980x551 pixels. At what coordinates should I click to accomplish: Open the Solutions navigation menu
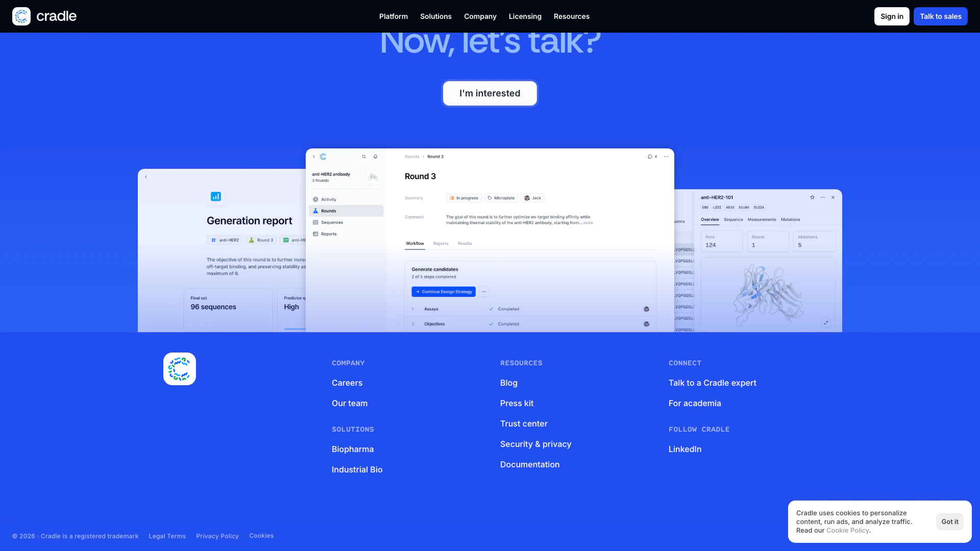pyautogui.click(x=435, y=16)
